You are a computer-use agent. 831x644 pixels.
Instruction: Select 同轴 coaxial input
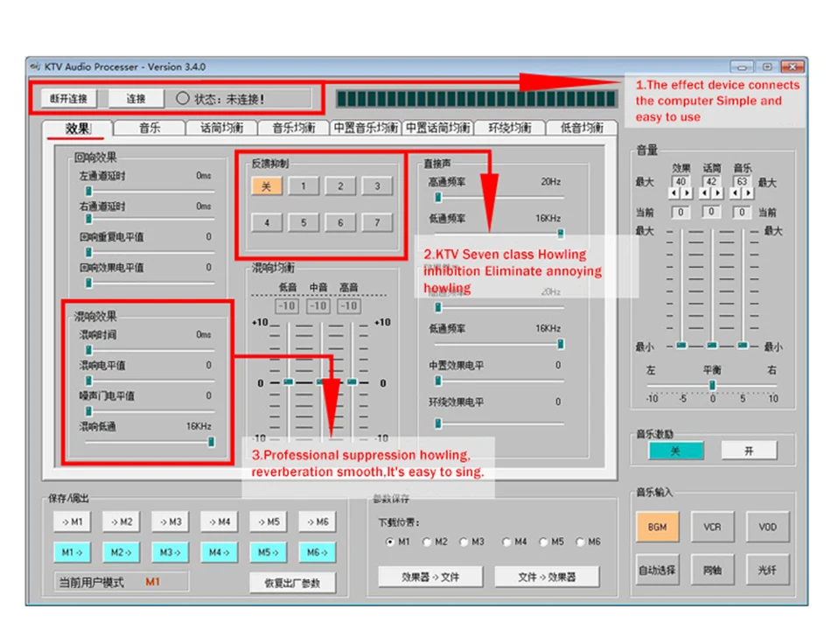[712, 570]
